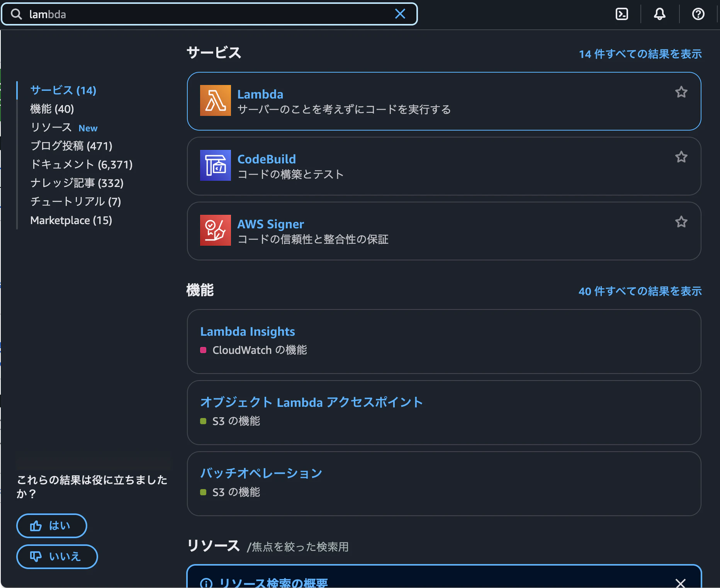Favorite the CodeBuild service with star
The width and height of the screenshot is (720, 588).
(x=681, y=157)
